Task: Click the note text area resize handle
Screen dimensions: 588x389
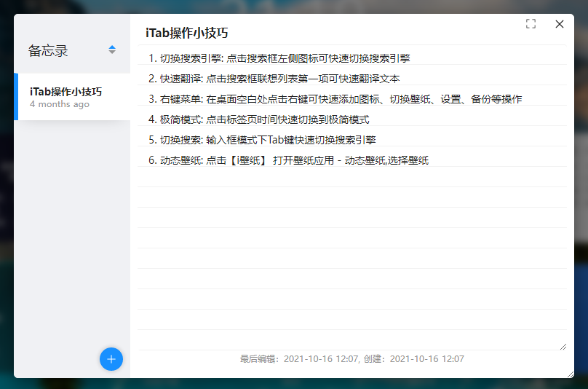Action: click(563, 346)
